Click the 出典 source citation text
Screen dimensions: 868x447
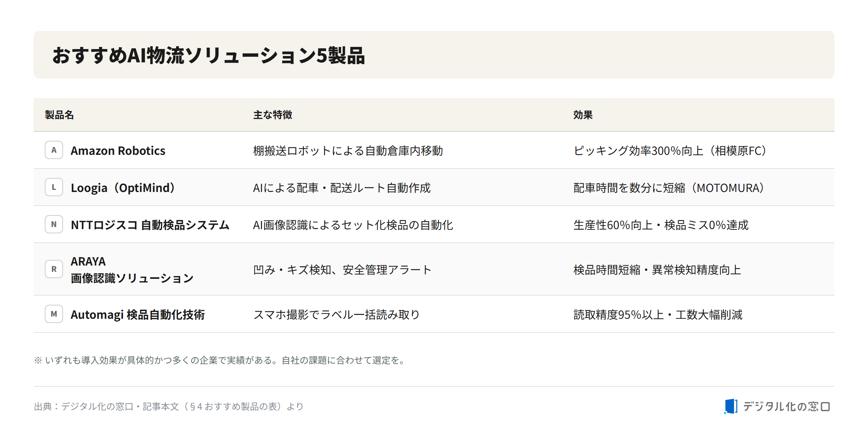pos(168,406)
